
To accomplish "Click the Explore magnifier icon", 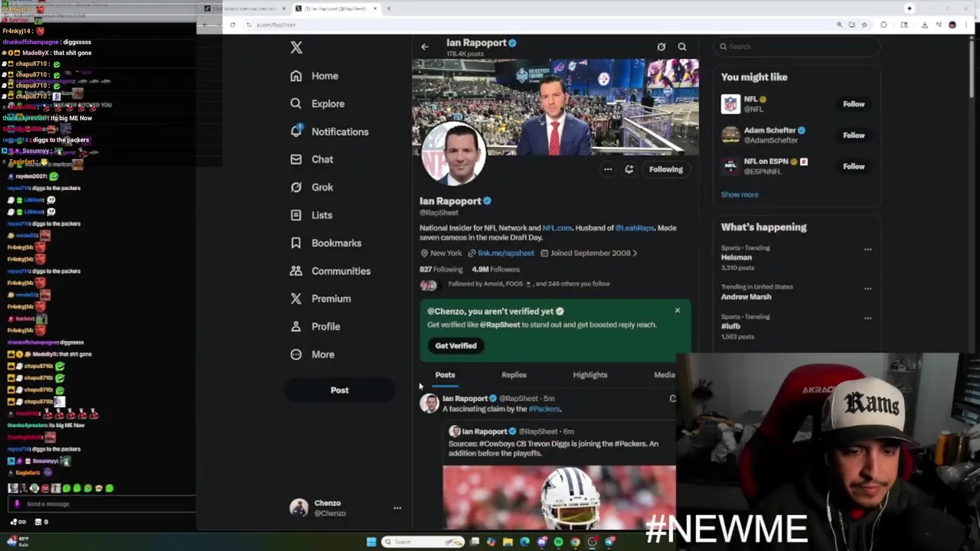I will 296,103.
